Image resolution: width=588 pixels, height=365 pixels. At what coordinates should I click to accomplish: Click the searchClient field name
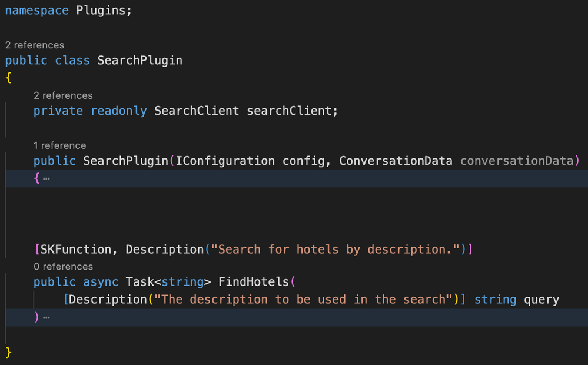point(289,111)
